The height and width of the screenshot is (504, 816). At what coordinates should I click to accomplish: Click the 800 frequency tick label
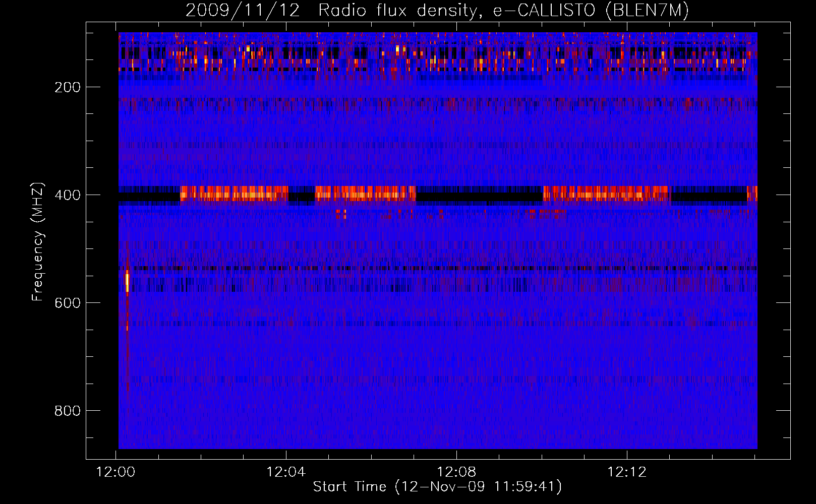tap(68, 411)
